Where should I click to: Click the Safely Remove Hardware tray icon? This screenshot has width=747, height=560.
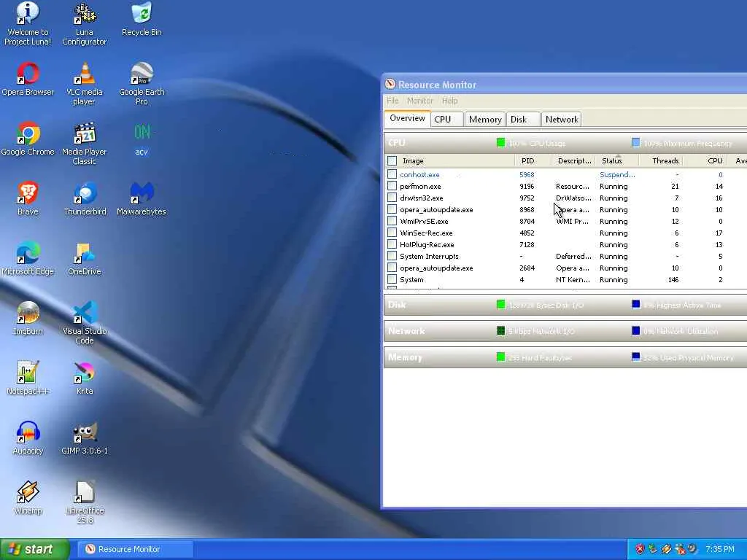tap(653, 549)
